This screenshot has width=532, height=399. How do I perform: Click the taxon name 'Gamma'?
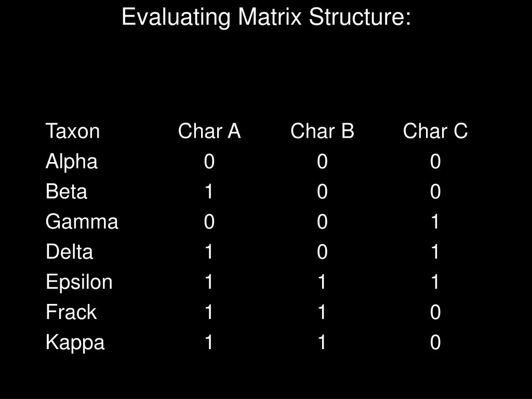(x=82, y=221)
